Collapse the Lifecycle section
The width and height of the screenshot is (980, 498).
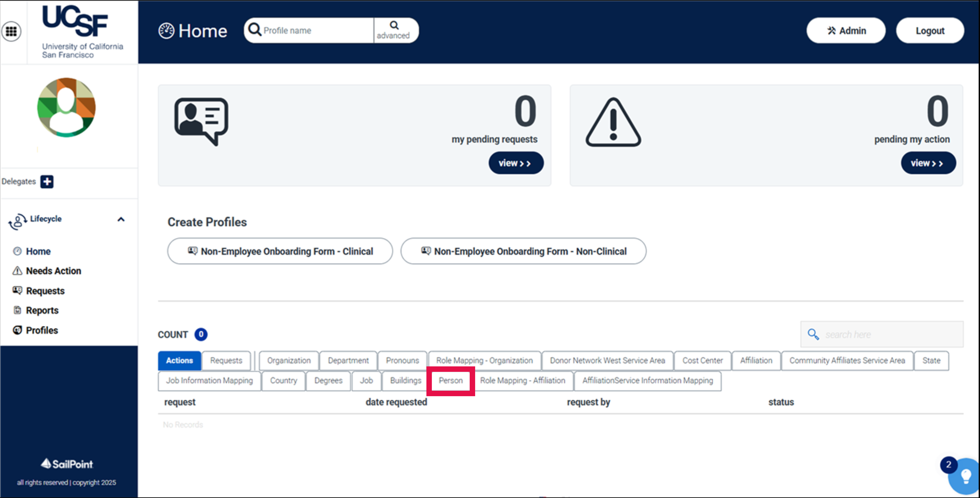[121, 219]
